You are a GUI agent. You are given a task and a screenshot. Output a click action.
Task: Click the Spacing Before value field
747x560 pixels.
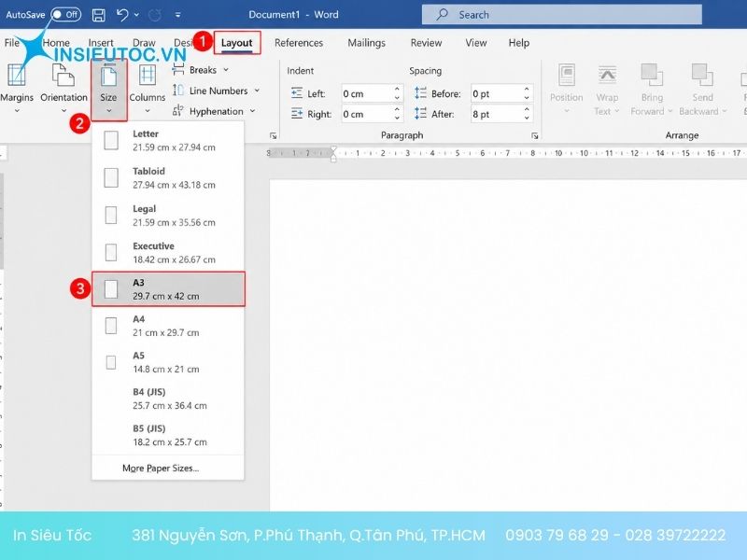(497, 94)
